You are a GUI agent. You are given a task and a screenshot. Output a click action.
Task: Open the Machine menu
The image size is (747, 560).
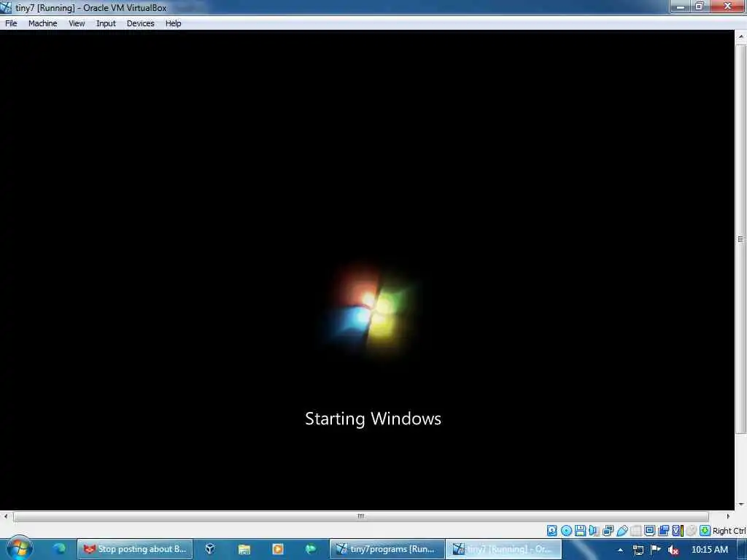[42, 23]
